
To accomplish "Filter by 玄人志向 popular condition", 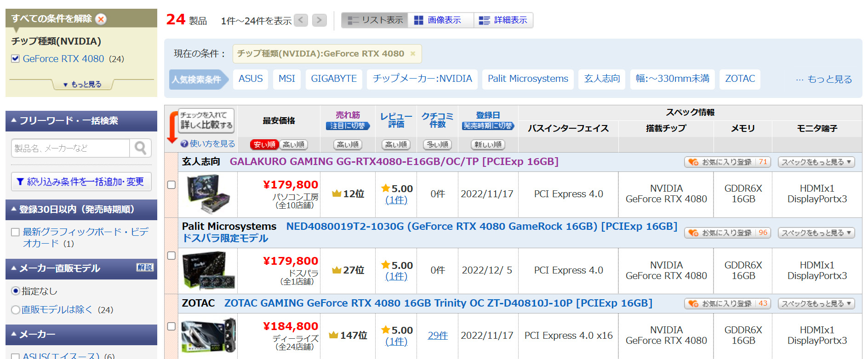I will (x=602, y=79).
